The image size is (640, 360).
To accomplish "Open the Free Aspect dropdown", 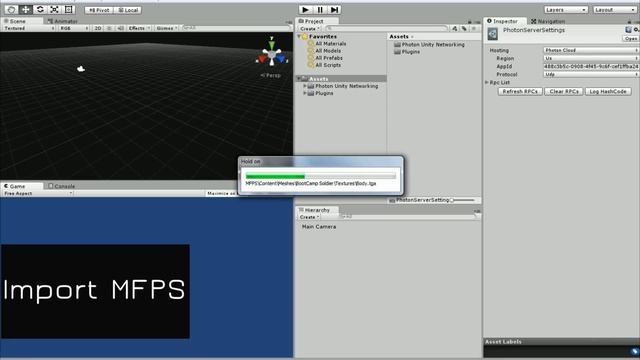I will [x=38, y=193].
